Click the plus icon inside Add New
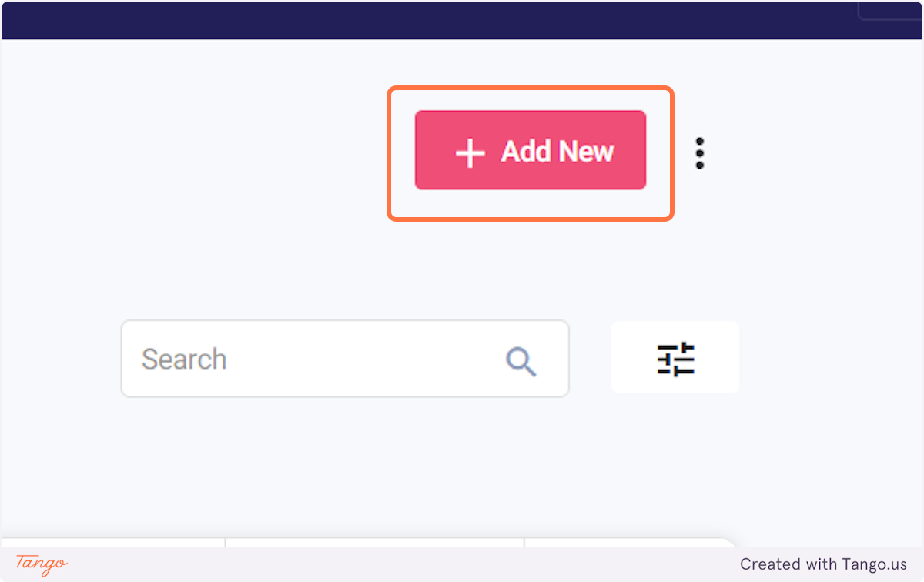The width and height of the screenshot is (924, 582). click(x=470, y=153)
